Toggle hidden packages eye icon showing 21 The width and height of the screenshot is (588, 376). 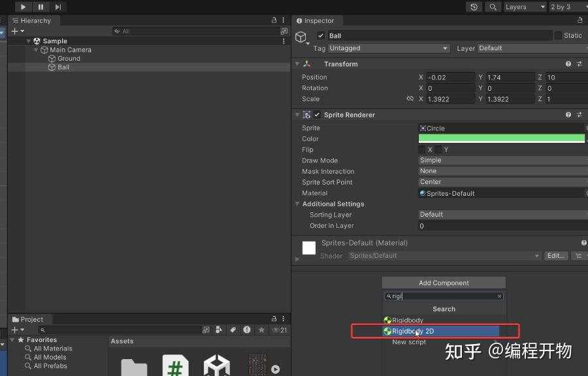click(x=280, y=330)
